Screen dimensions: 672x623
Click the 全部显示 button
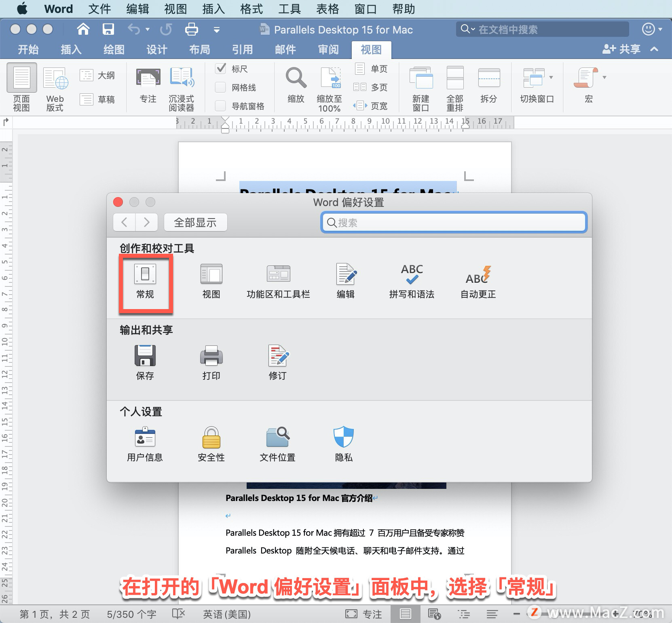click(x=195, y=222)
